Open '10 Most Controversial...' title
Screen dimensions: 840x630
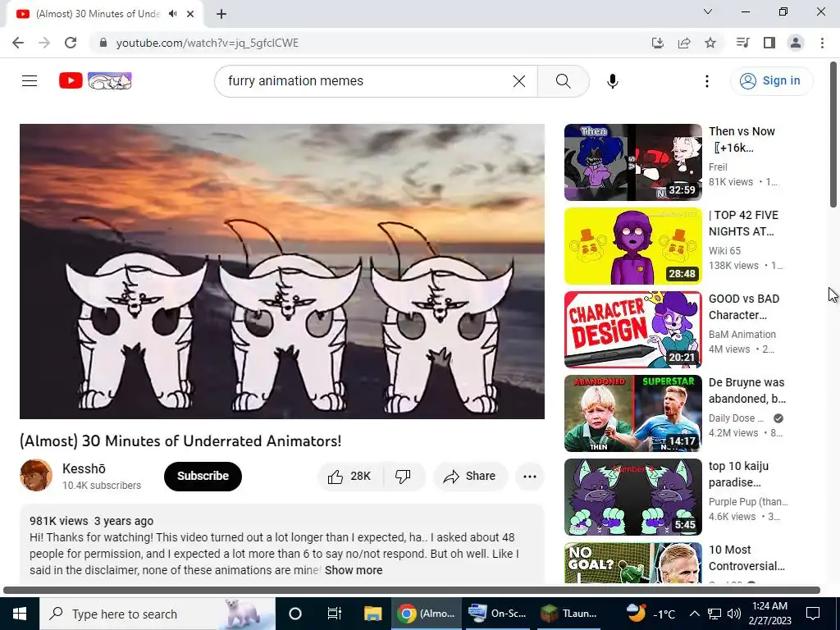point(746,558)
